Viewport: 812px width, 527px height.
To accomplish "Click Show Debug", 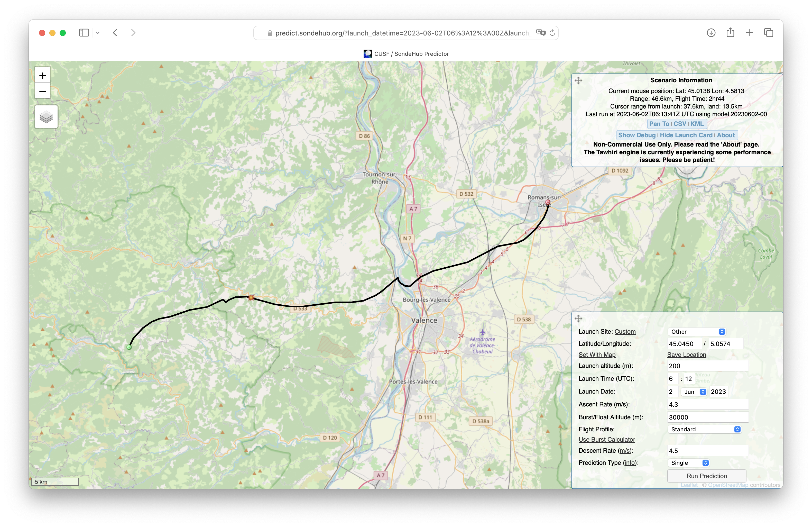I will pyautogui.click(x=637, y=135).
